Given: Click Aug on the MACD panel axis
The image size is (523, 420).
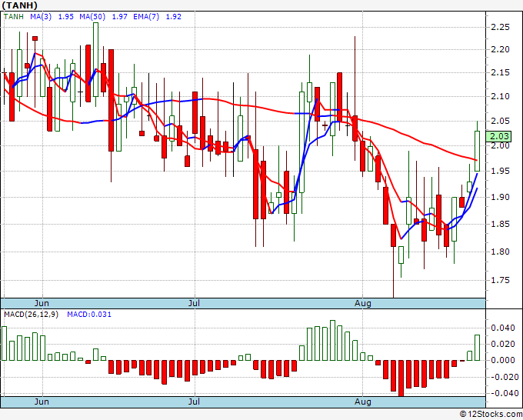Looking at the screenshot, I should coord(362,402).
